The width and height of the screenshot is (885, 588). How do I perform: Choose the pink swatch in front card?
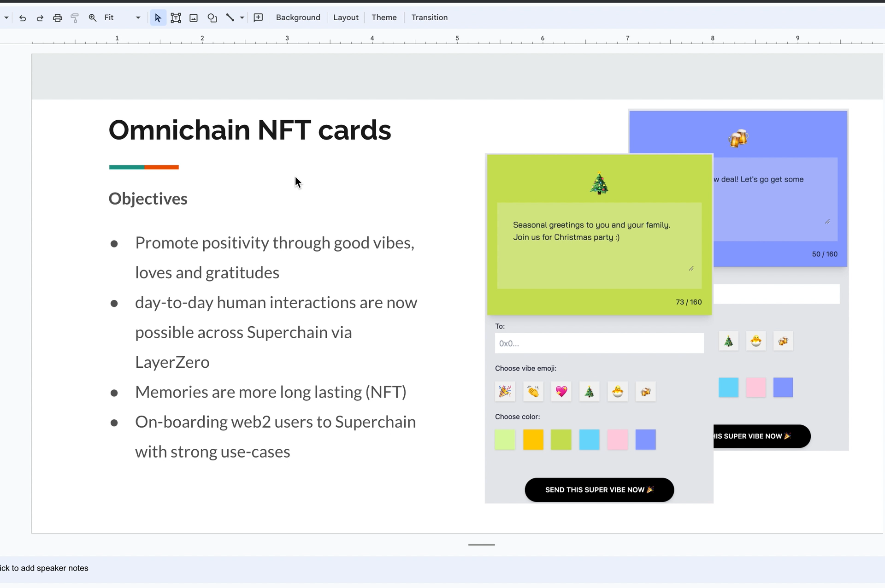618,440
